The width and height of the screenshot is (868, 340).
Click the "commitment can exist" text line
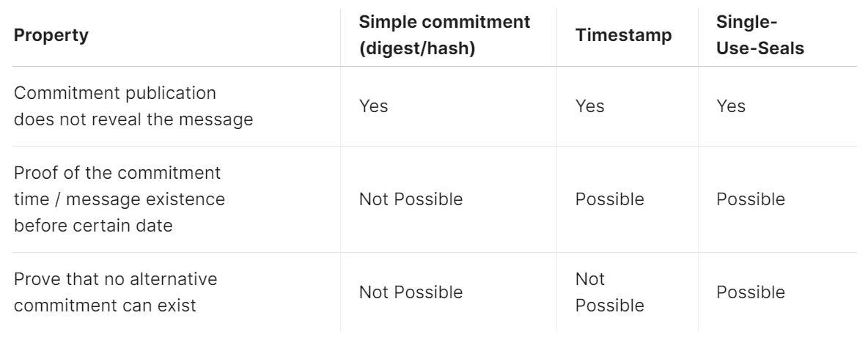pos(105,306)
